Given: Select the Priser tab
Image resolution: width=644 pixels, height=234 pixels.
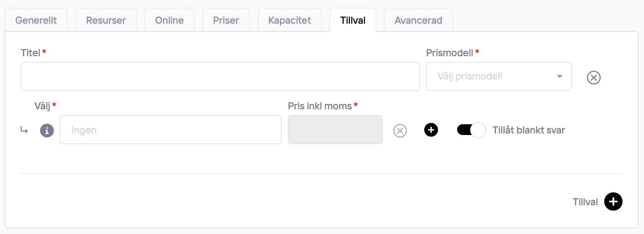Looking at the screenshot, I should point(226,20).
